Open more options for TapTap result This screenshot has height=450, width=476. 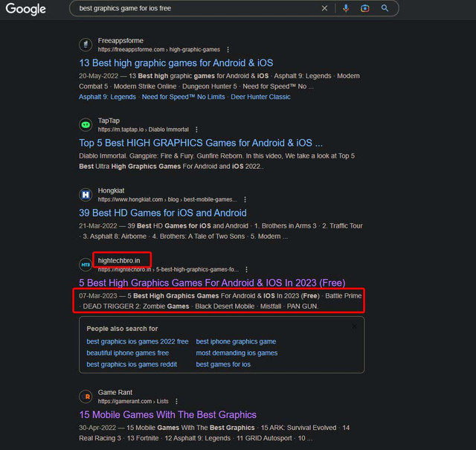[x=196, y=129]
